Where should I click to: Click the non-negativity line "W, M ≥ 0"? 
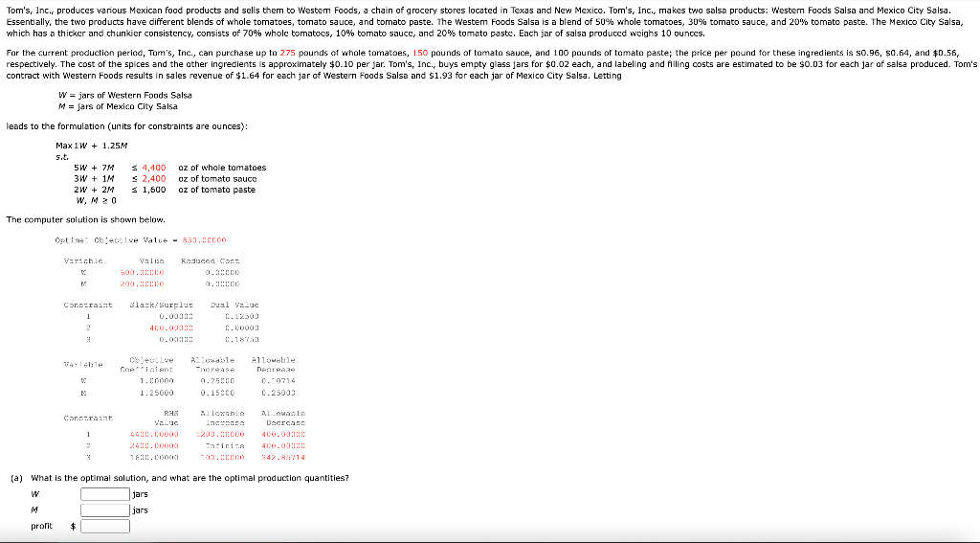pos(97,201)
